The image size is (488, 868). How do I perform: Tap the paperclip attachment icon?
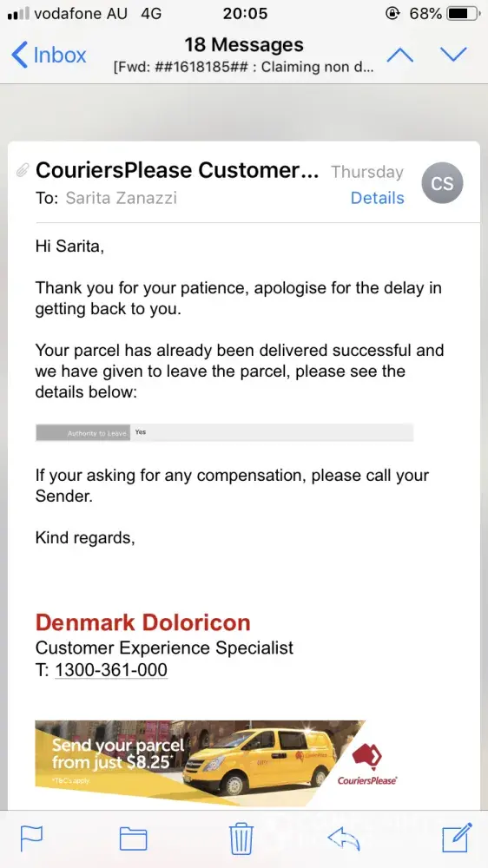pos(22,170)
